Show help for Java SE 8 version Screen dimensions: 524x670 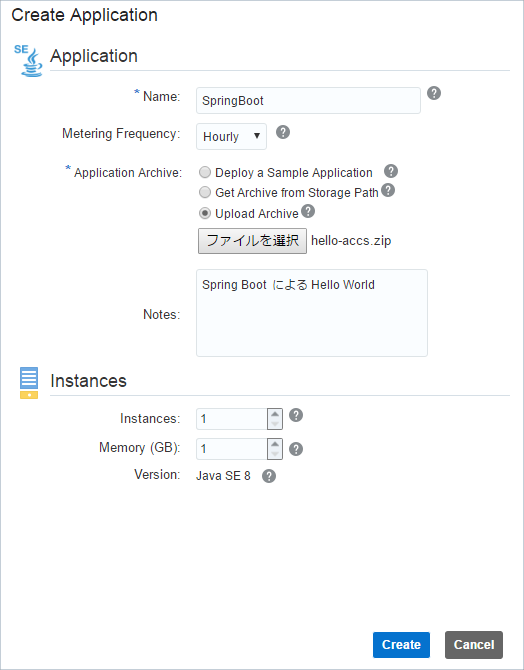point(269,476)
